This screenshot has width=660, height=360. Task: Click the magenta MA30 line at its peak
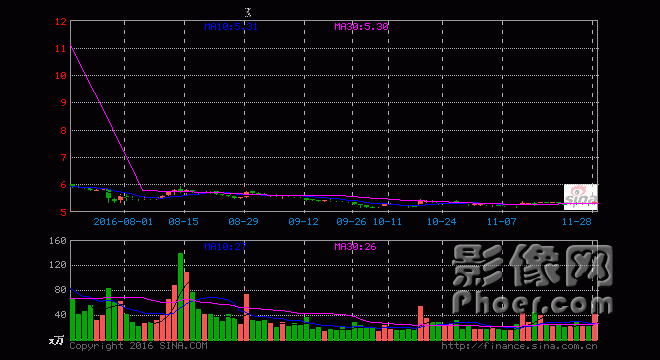(x=71, y=45)
